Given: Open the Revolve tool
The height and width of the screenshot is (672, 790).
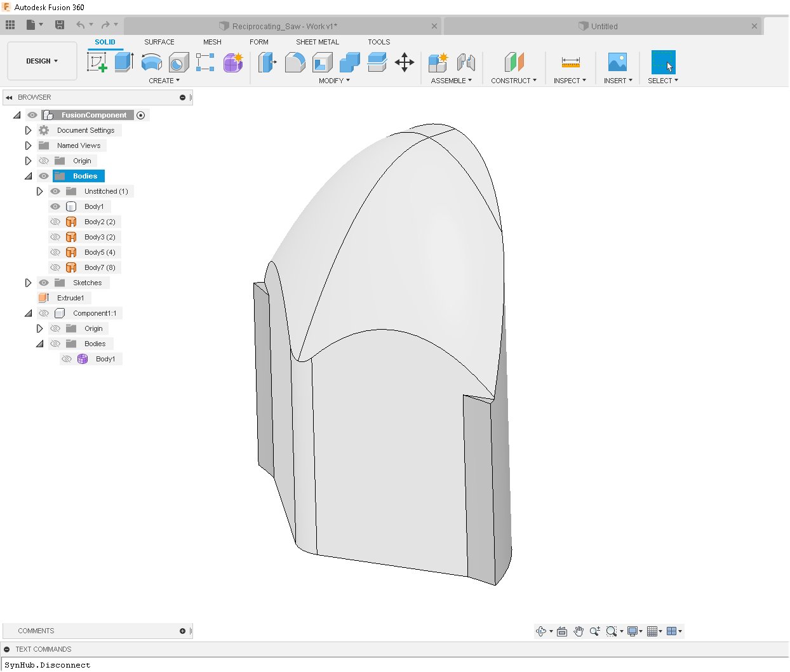Looking at the screenshot, I should click(151, 62).
